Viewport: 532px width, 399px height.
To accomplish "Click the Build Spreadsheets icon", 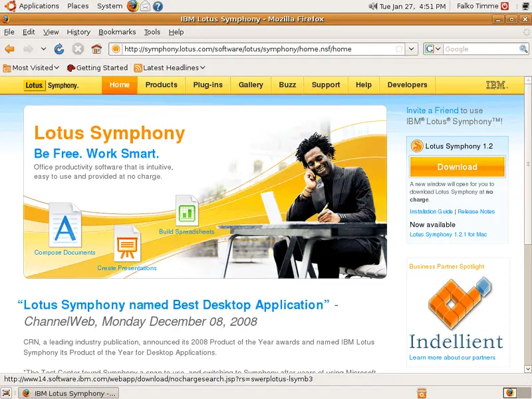I will 187,210.
